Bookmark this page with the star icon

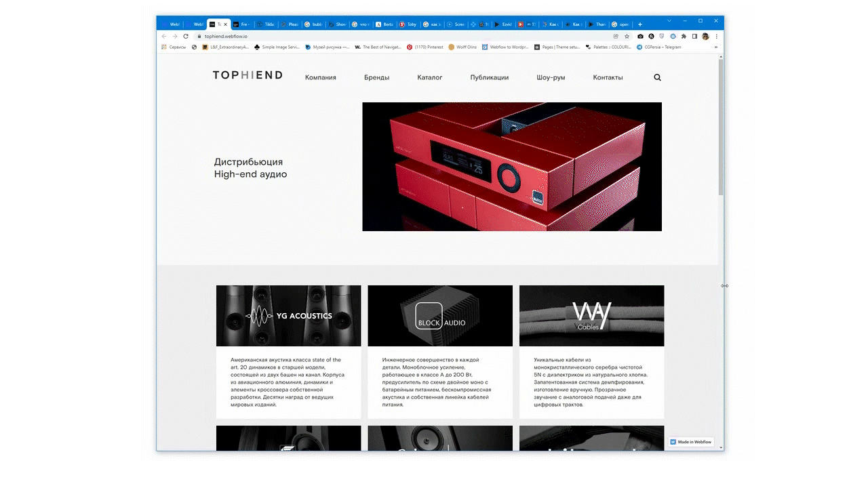point(627,36)
